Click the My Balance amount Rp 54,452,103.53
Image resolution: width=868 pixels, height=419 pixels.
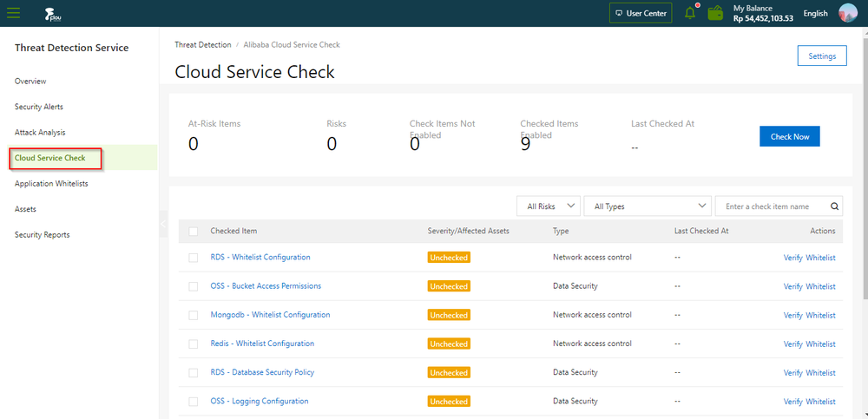coord(763,18)
